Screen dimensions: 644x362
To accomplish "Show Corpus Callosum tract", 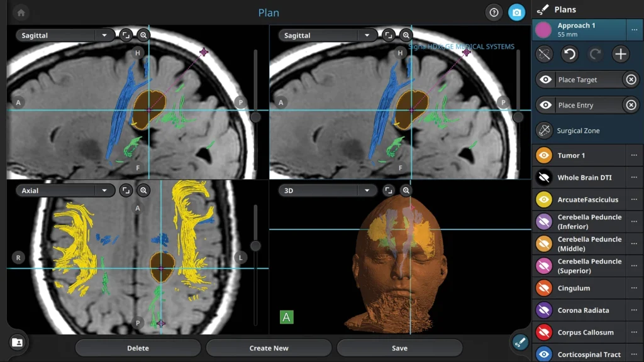I will tap(544, 333).
